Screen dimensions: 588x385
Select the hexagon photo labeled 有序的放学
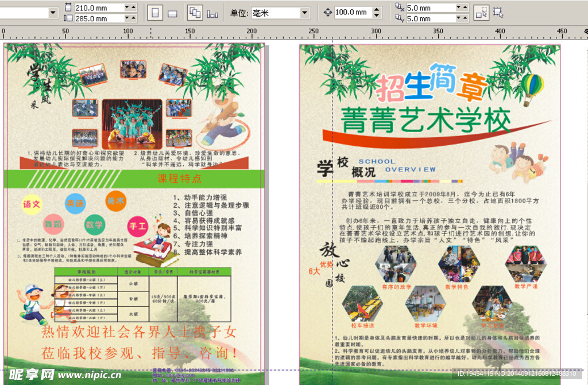click(x=396, y=264)
